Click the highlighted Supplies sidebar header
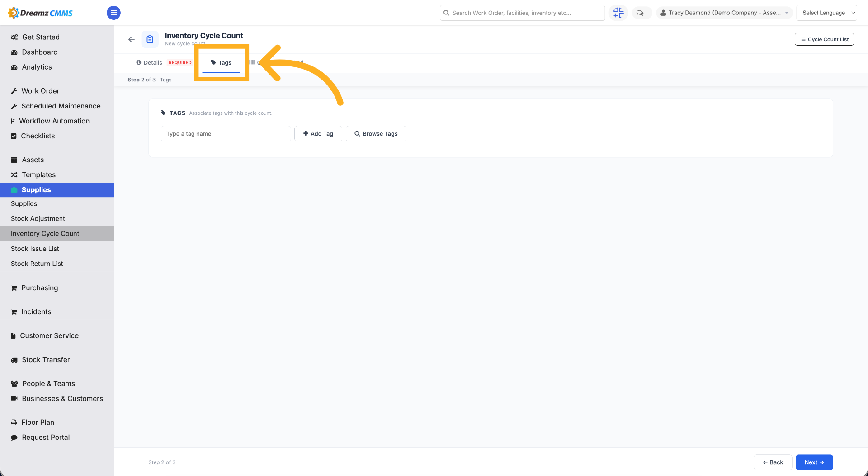Viewport: 868px width, 476px height. (57, 190)
